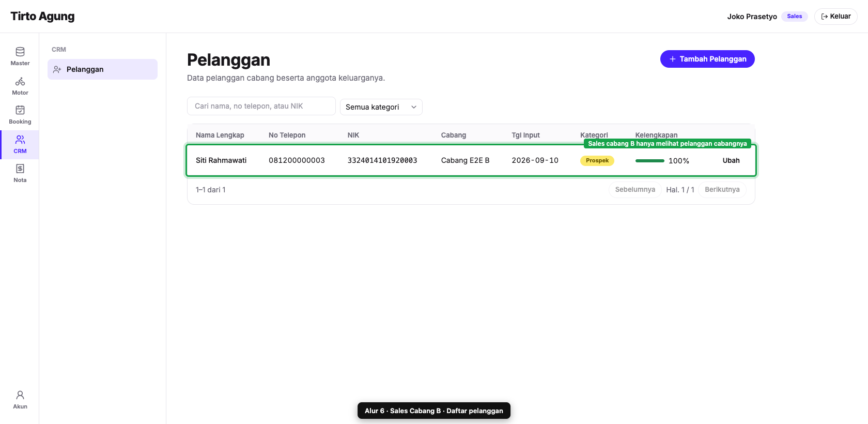Click the Keluar logout button

(835, 17)
